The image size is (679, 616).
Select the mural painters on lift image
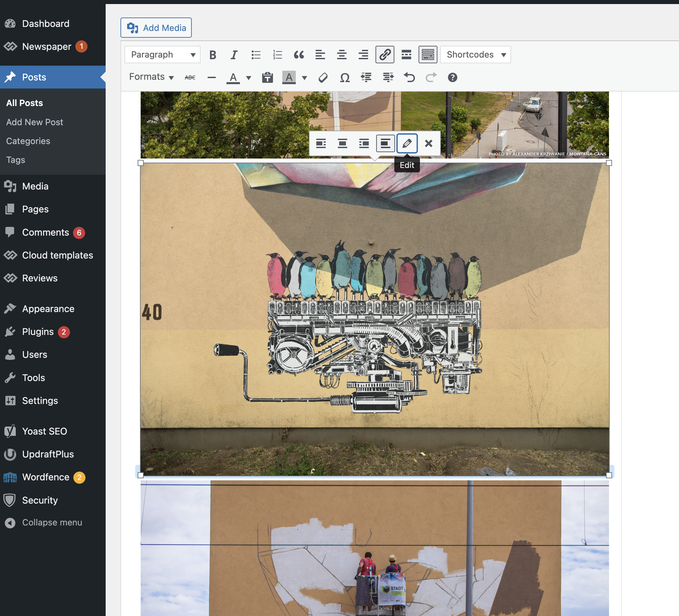[x=374, y=548]
